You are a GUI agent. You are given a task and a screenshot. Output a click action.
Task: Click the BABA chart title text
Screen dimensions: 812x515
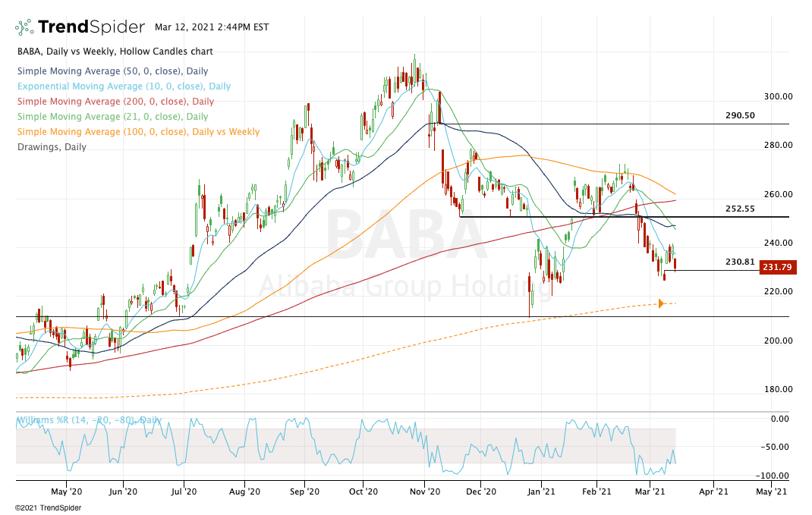click(x=114, y=52)
